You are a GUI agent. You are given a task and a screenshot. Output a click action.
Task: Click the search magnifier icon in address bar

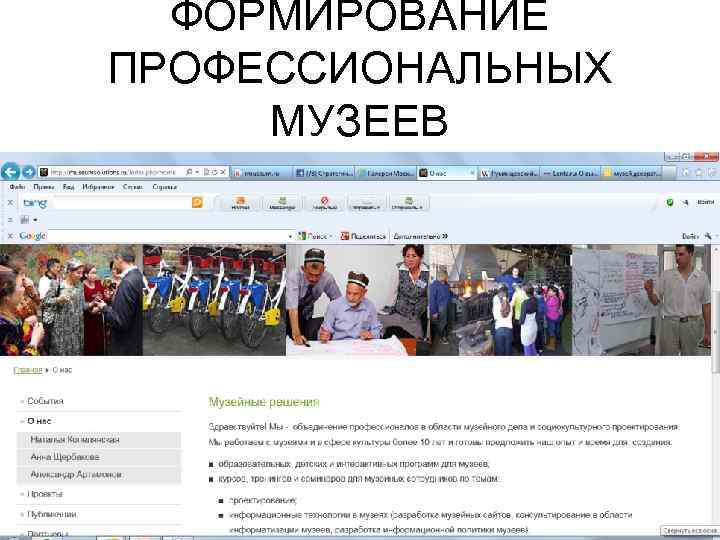tap(189, 172)
